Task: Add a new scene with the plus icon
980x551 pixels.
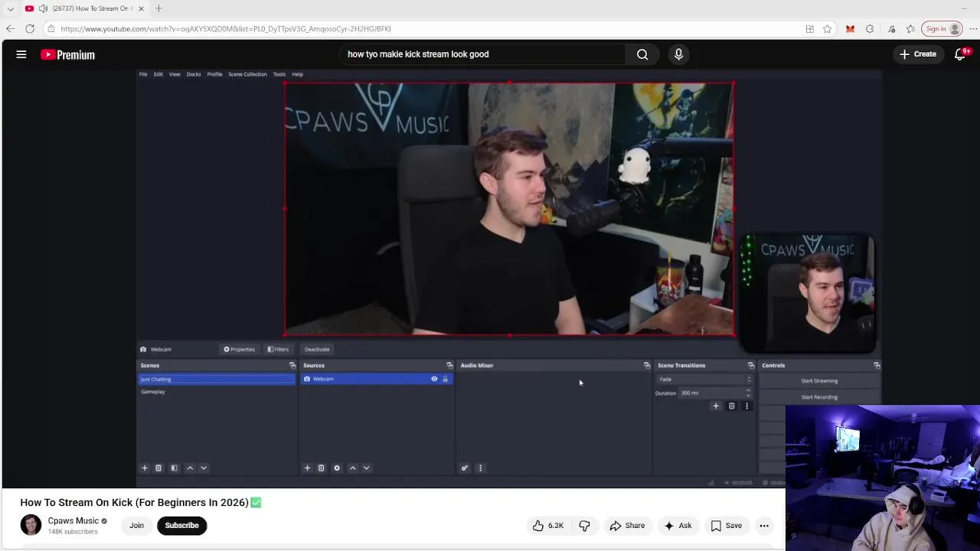Action: coord(144,468)
